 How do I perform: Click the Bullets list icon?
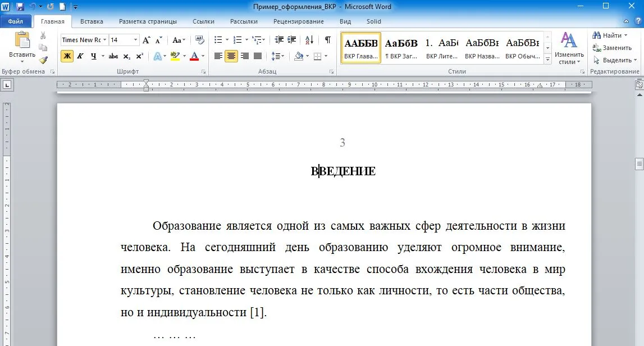coord(218,40)
